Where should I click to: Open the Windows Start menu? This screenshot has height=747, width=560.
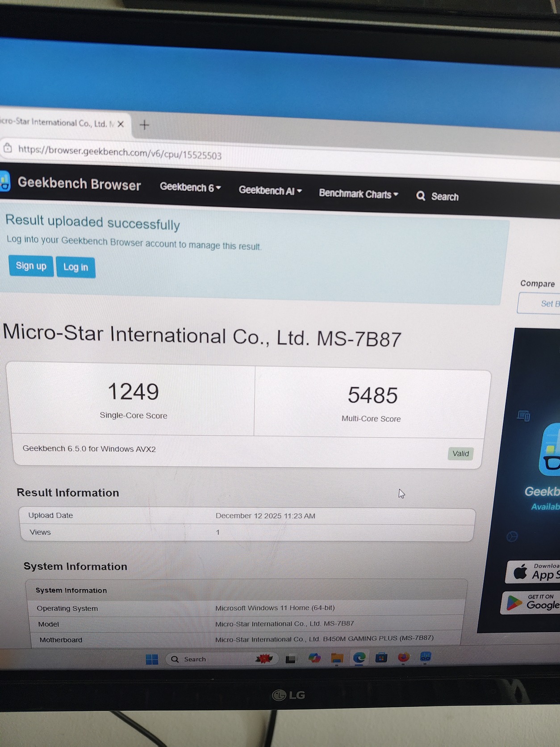pyautogui.click(x=152, y=659)
